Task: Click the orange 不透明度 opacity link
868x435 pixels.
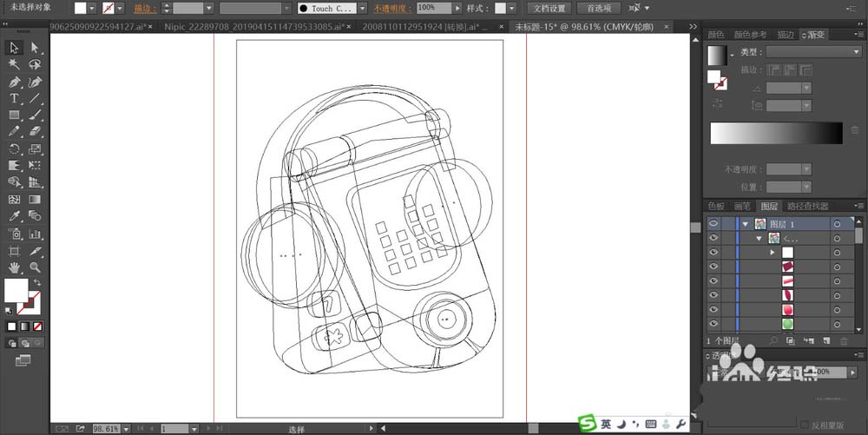Action: click(x=392, y=9)
